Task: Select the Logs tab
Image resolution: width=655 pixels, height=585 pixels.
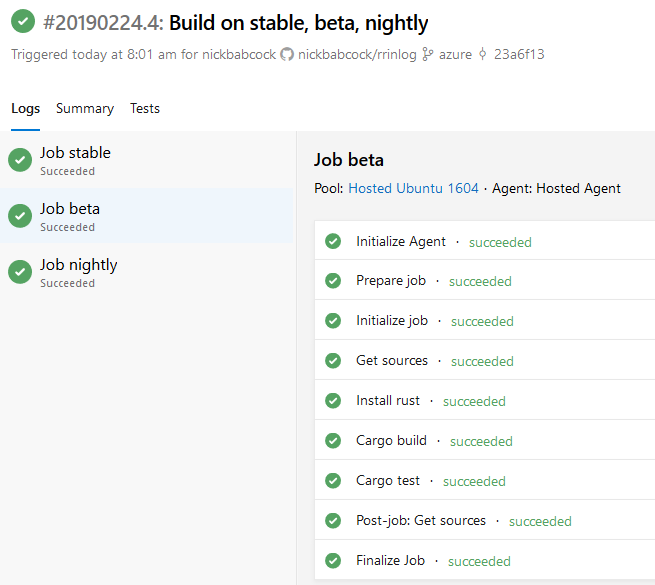Action: [25, 108]
